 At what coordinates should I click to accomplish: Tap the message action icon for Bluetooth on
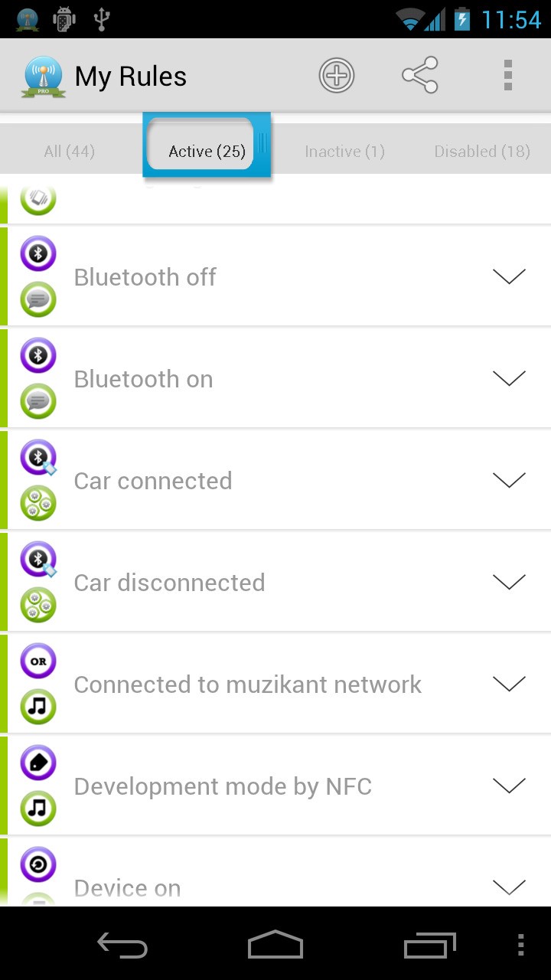tap(38, 401)
